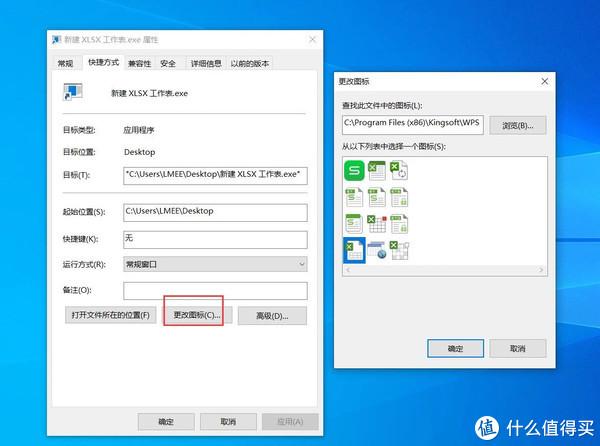Viewport: 600px width, 446px height.
Task: Pick the Excel document icon with refresh arrows
Action: coord(399,171)
